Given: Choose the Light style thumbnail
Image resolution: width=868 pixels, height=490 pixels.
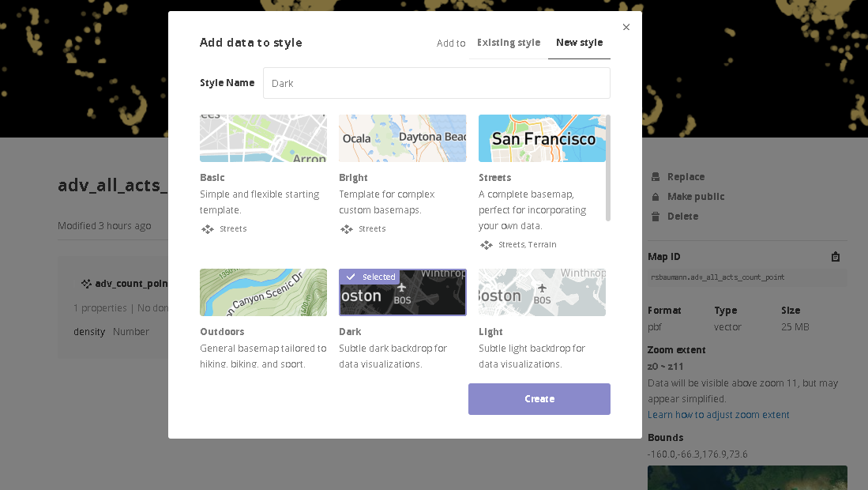Looking at the screenshot, I should click(x=542, y=292).
